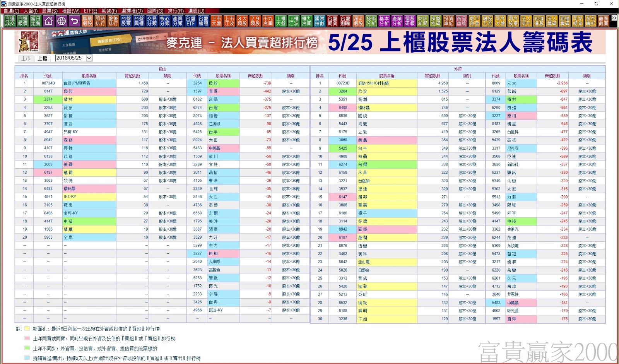The height and width of the screenshot is (364, 619).
Task: Select stock IET-KY in 投信 buy list
Action: pos(89,197)
